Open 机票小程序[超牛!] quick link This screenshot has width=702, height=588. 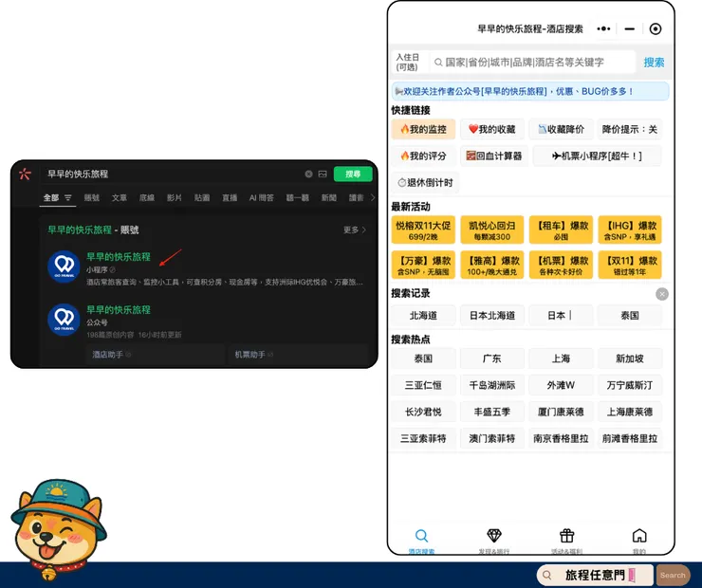(x=597, y=156)
